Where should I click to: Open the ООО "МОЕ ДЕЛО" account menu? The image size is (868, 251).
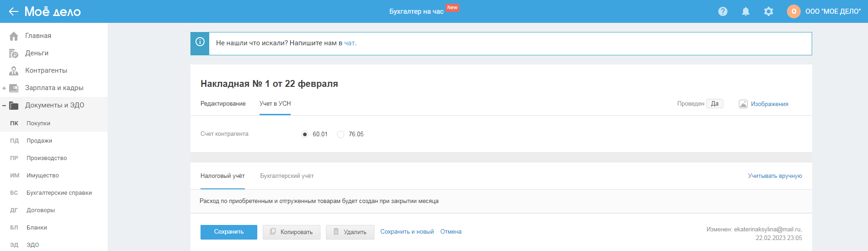(x=833, y=11)
